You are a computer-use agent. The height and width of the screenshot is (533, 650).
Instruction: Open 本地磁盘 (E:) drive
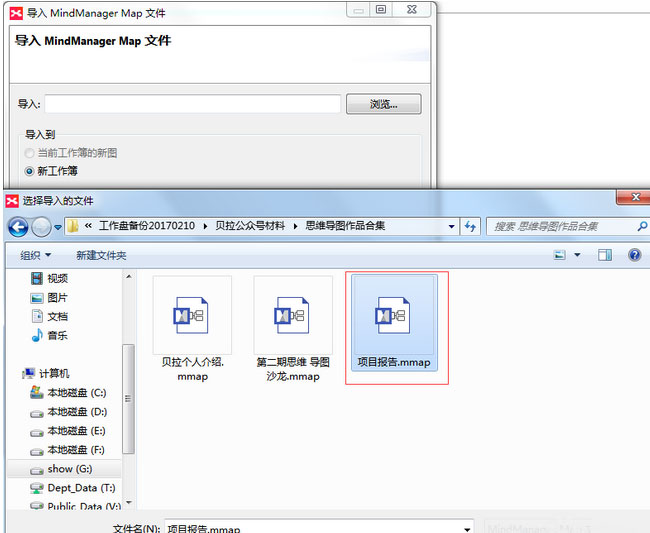(68, 431)
